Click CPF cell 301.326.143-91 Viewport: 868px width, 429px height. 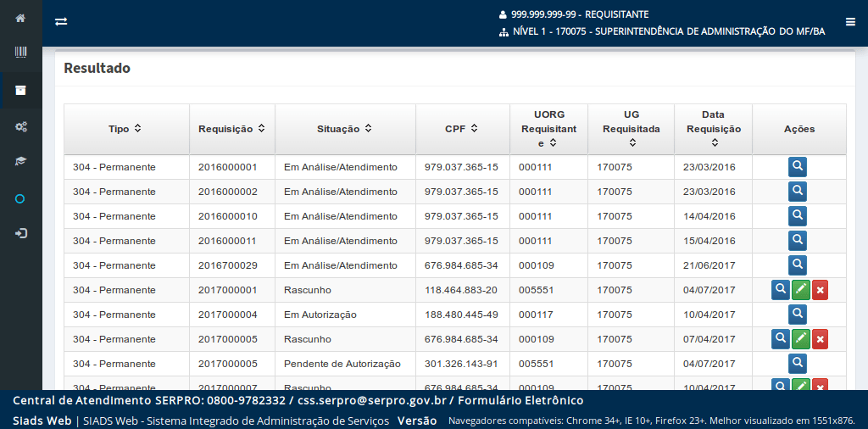pos(462,364)
